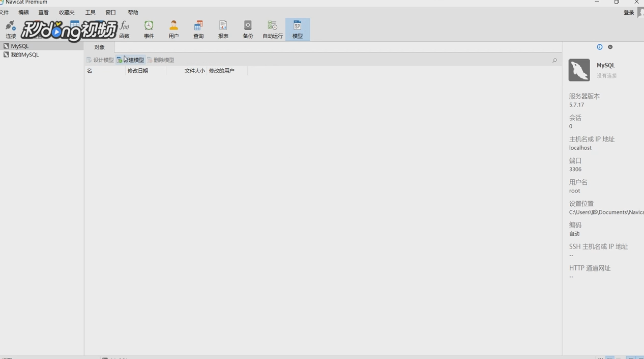Screen dimensions: 644x359
Task: Click the HTTP 通道网址 label
Action: tap(590, 268)
